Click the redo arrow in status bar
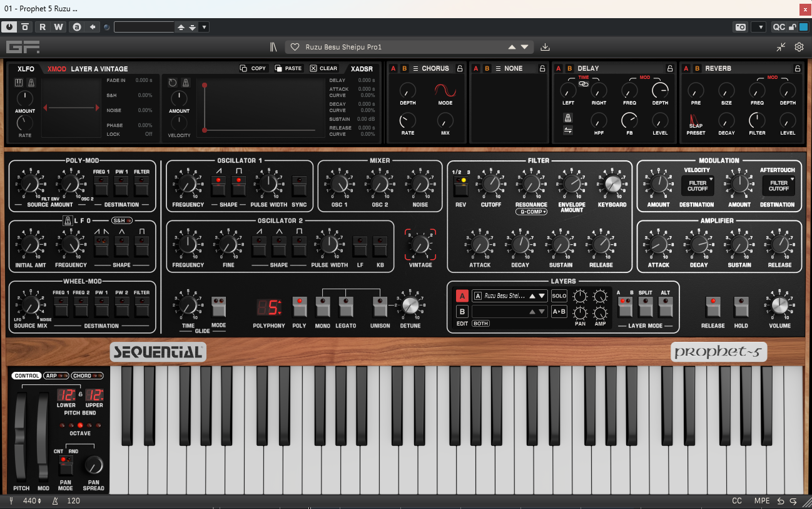 pyautogui.click(x=793, y=501)
